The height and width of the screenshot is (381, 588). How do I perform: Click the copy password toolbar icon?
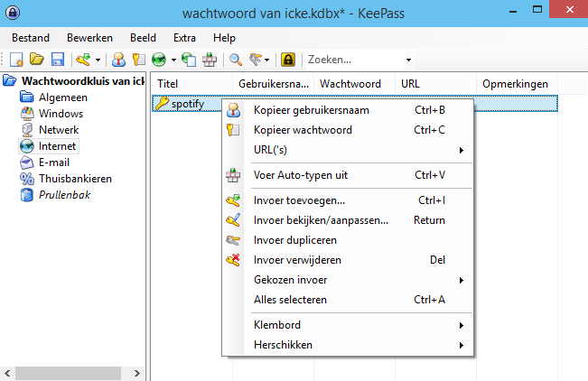(x=139, y=60)
